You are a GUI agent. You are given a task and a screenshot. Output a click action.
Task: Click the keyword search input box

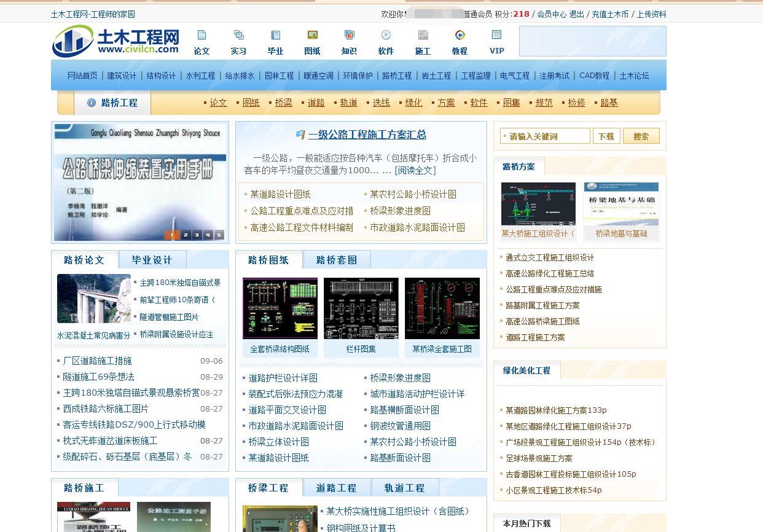(544, 136)
